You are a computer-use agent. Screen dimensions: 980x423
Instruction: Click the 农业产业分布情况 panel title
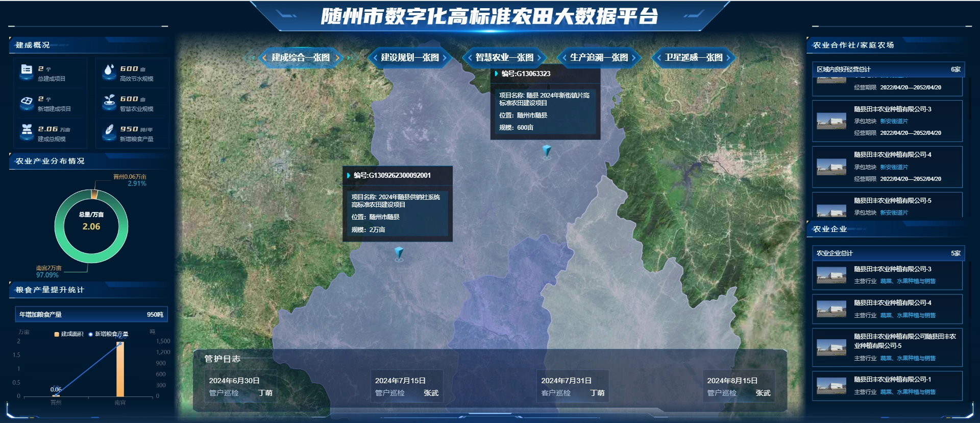pyautogui.click(x=50, y=161)
